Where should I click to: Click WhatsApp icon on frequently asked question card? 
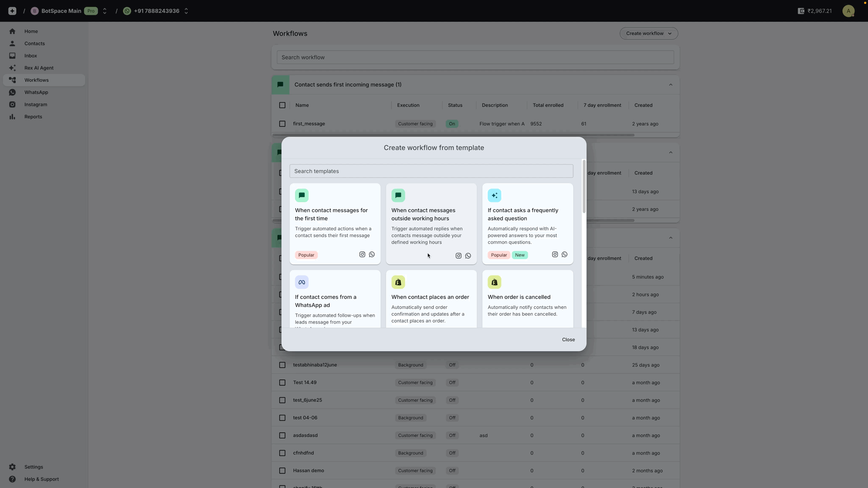coord(565,255)
